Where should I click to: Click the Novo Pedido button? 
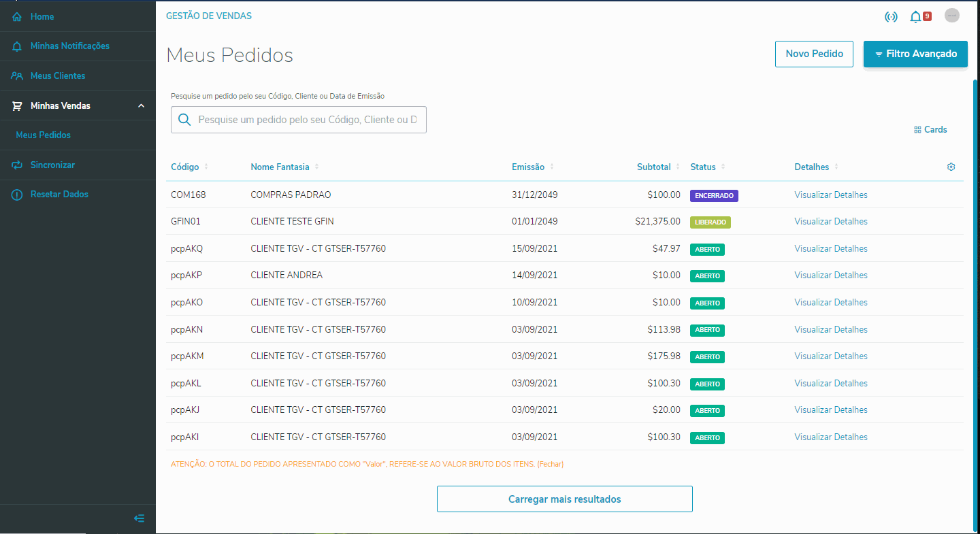click(x=814, y=54)
